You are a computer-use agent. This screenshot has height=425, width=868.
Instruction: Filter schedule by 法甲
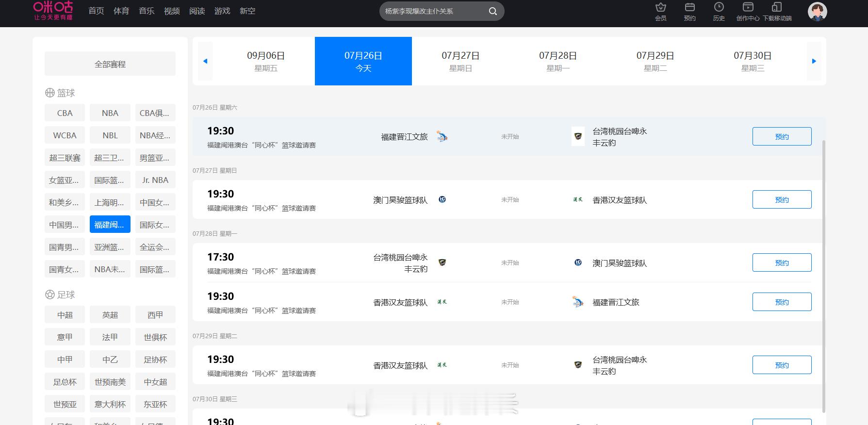[x=110, y=337]
